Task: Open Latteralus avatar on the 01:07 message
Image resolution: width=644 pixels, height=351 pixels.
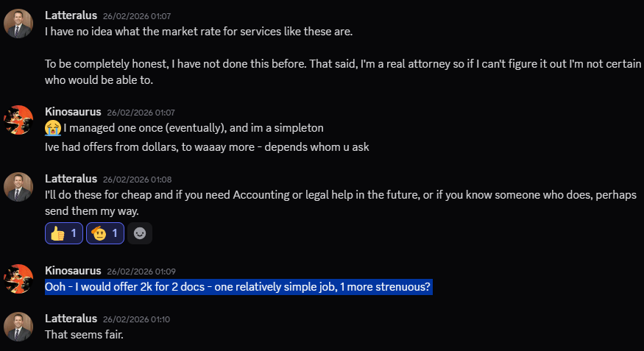Action: coord(18,24)
